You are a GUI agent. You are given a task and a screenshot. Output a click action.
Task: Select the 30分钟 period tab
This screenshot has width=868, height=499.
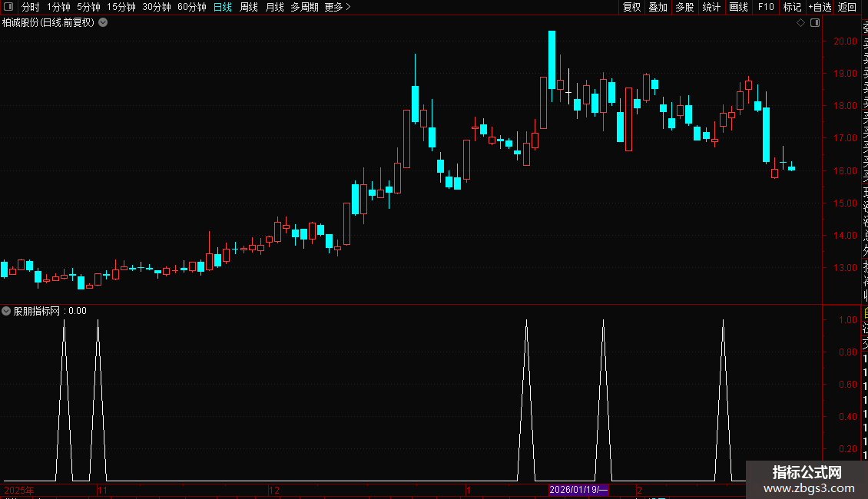(157, 7)
